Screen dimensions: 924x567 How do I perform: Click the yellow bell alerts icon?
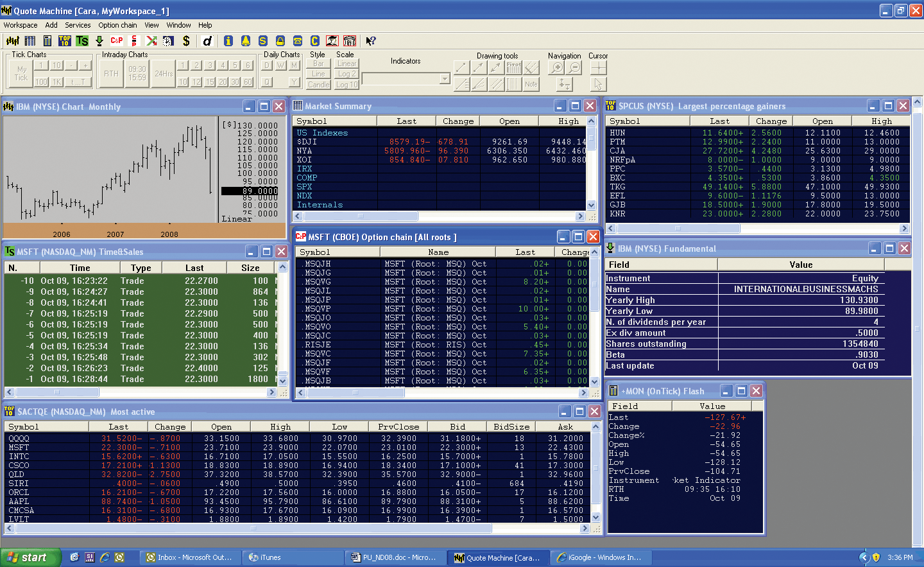245,40
